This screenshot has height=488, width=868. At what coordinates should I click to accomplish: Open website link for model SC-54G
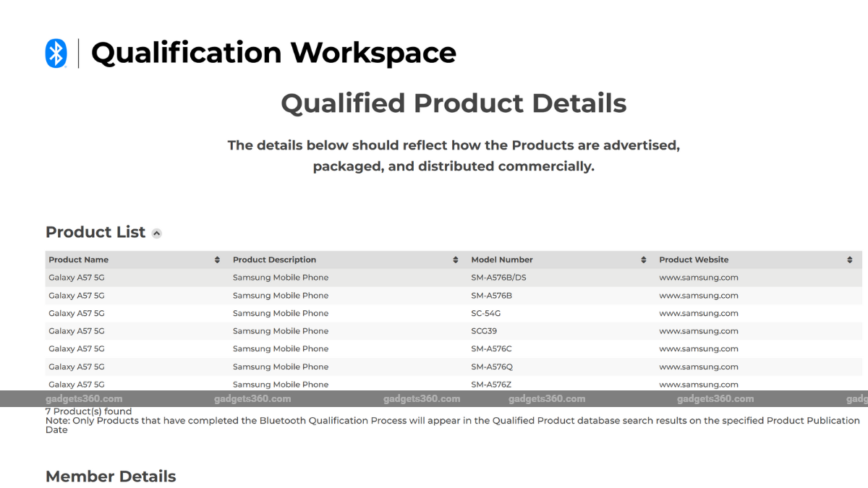point(698,313)
